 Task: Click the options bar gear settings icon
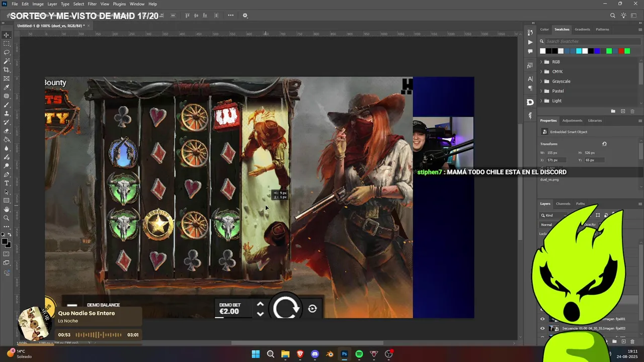(x=245, y=16)
